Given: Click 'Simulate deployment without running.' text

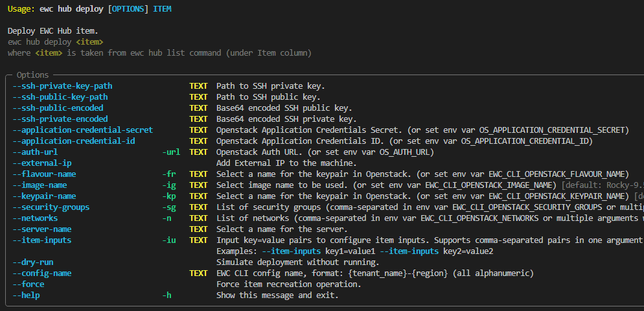Looking at the screenshot, I should pyautogui.click(x=298, y=262).
